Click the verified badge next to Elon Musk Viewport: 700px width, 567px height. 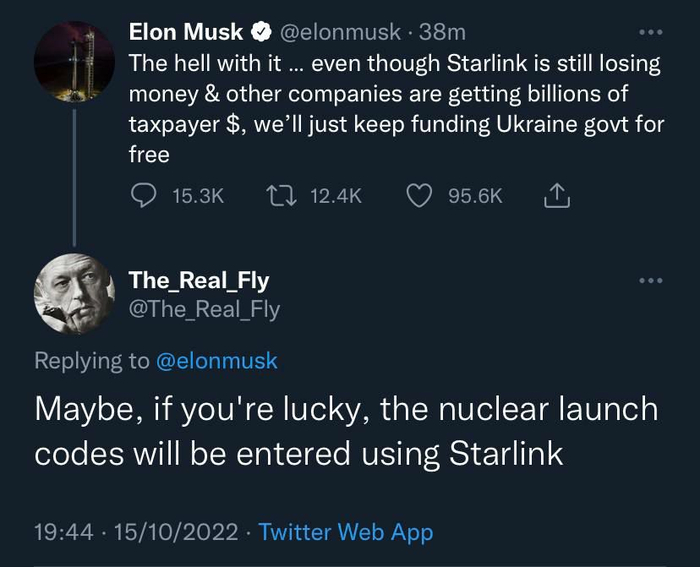[258, 34]
